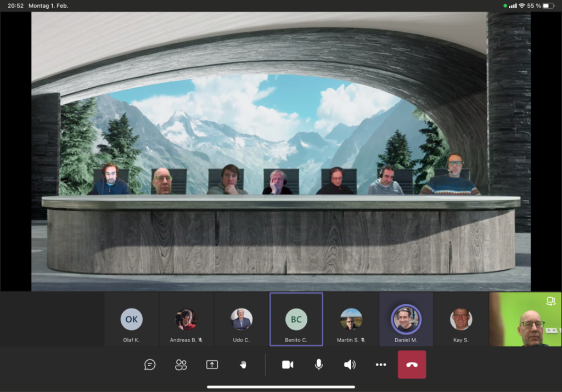Open speaker audio options
Image resolution: width=562 pixels, height=392 pixels.
pyautogui.click(x=350, y=365)
